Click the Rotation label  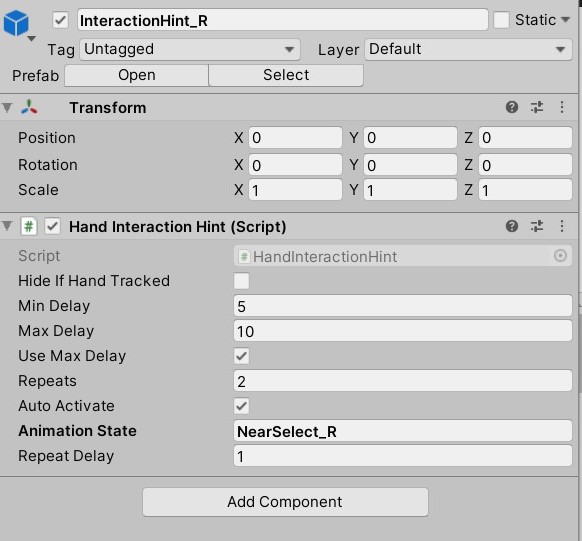(48, 165)
